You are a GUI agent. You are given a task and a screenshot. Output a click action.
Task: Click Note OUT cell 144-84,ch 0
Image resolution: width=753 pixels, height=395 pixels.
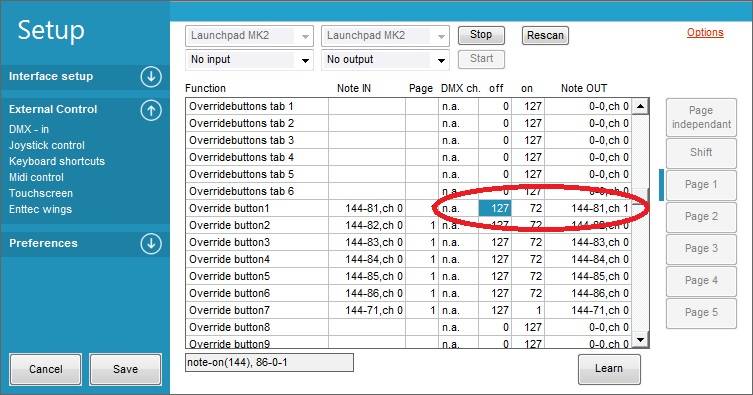point(588,259)
